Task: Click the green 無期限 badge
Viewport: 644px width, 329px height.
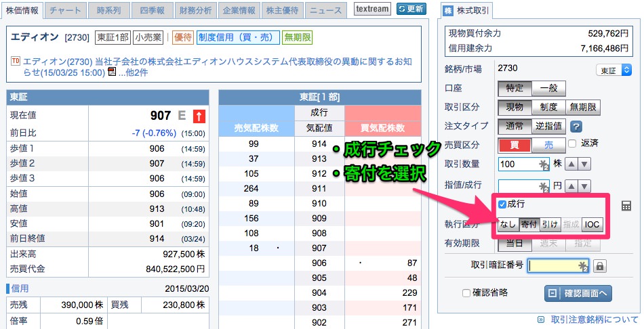Action: point(298,37)
